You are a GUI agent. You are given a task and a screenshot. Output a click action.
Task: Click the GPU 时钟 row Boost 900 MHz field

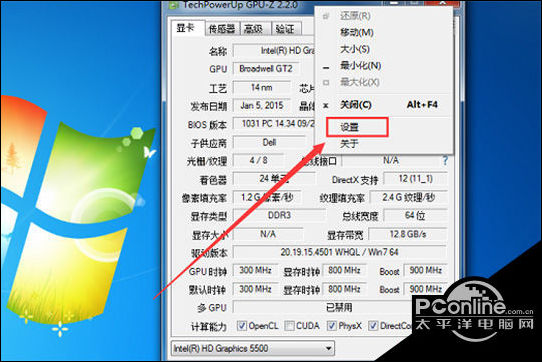click(426, 270)
